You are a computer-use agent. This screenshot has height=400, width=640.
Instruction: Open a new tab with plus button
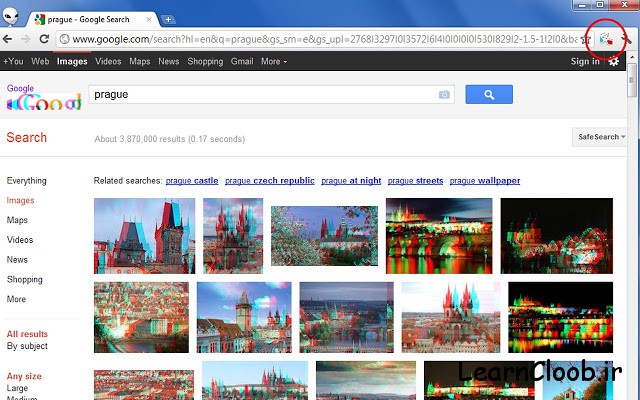click(168, 19)
